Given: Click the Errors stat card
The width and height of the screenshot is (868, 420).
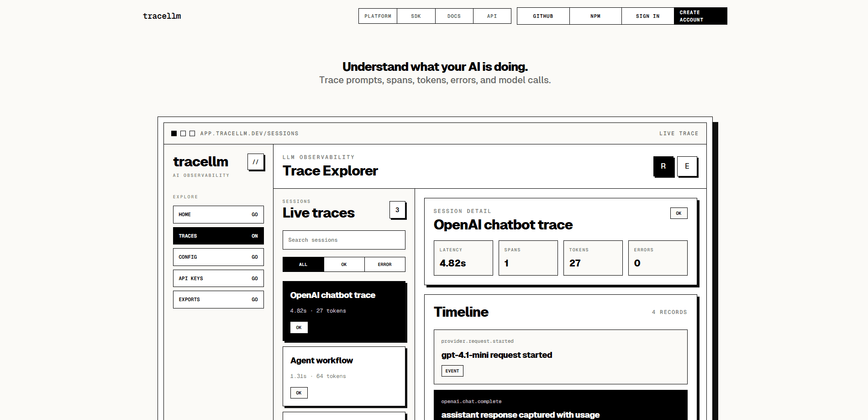Looking at the screenshot, I should point(658,258).
